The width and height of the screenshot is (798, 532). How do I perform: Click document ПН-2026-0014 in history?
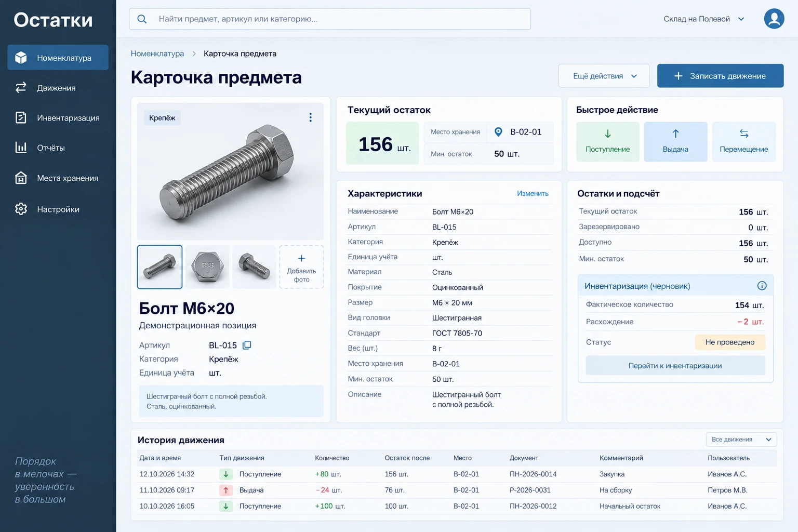[x=533, y=474]
